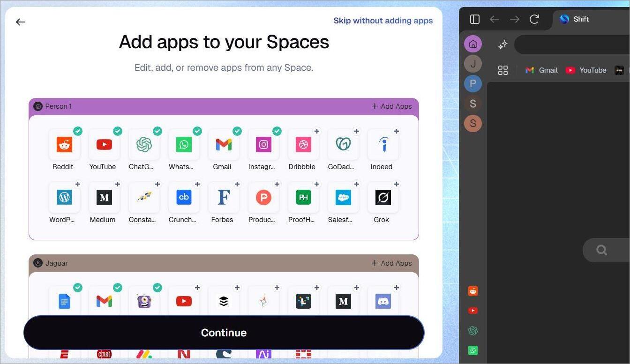
Task: Toggle the sidebar panel in Shift window
Action: point(475,19)
